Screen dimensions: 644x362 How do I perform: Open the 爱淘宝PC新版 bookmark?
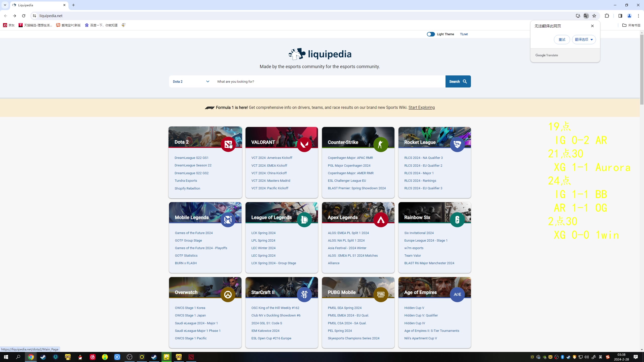68,25
